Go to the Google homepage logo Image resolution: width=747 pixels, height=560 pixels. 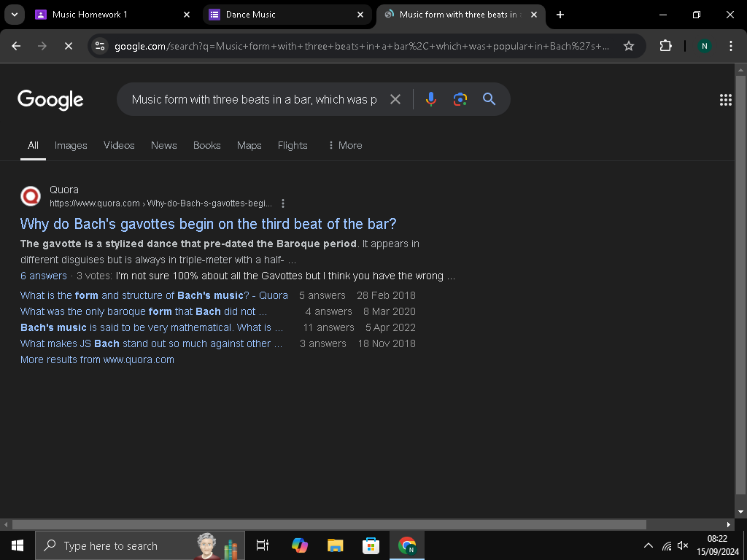[x=50, y=100]
